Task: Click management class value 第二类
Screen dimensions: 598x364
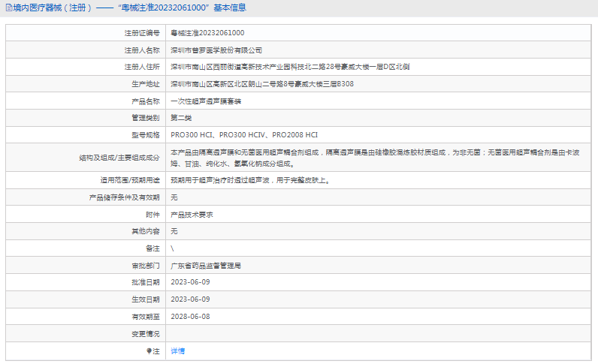Action: (x=181, y=118)
